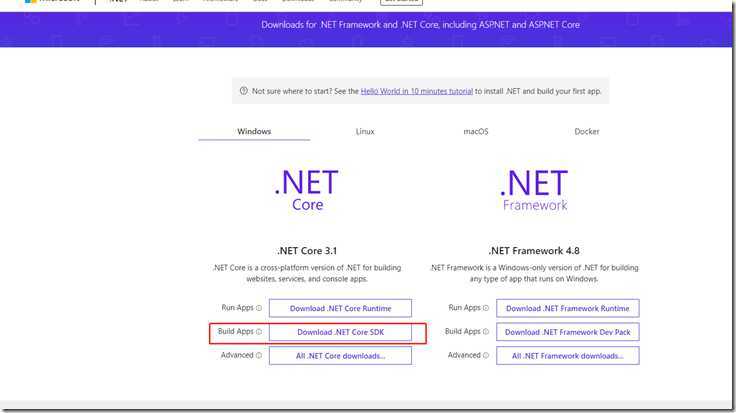Open the Hello World in 10 minutes tutorial link

pos(416,92)
